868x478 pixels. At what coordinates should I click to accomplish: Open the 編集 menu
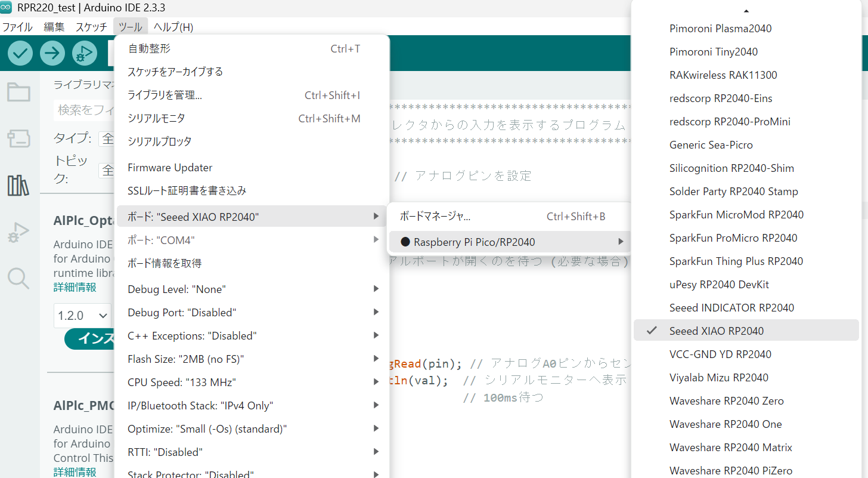(x=54, y=27)
